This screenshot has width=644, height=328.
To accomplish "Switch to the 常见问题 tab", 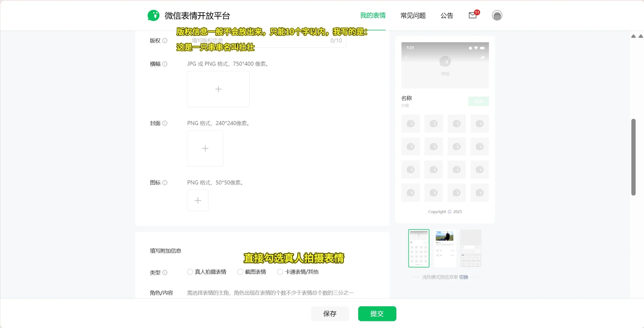I will (x=413, y=15).
